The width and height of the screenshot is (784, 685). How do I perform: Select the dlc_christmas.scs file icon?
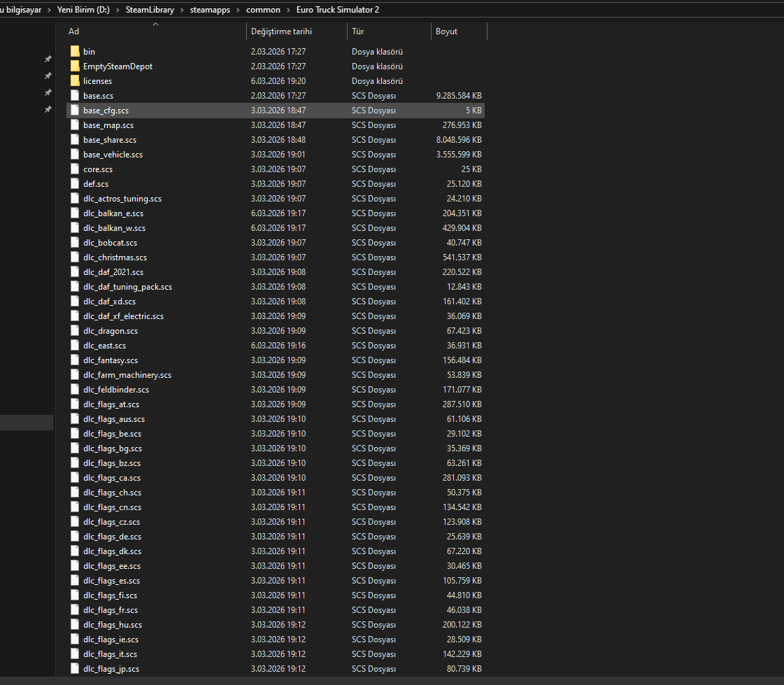click(x=75, y=257)
